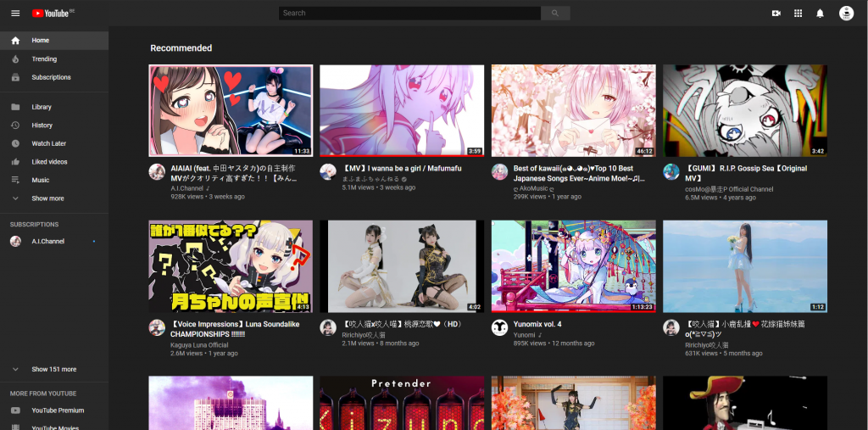
Task: Open Library in the sidebar
Action: (54, 107)
